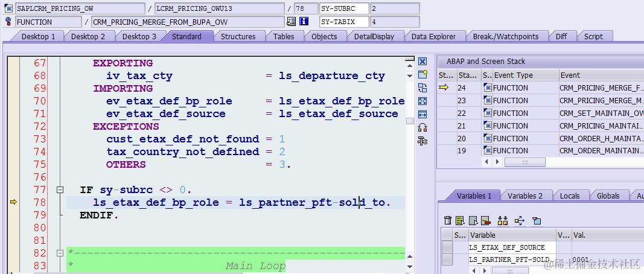The image size is (644, 274).
Task: Collapse the comment block at line 82
Action: [60, 253]
